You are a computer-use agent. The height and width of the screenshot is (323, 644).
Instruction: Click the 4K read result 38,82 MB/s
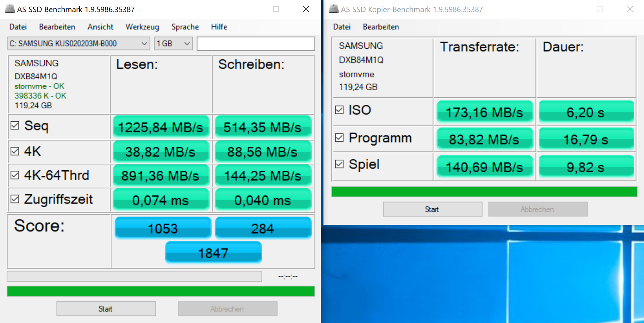(161, 152)
